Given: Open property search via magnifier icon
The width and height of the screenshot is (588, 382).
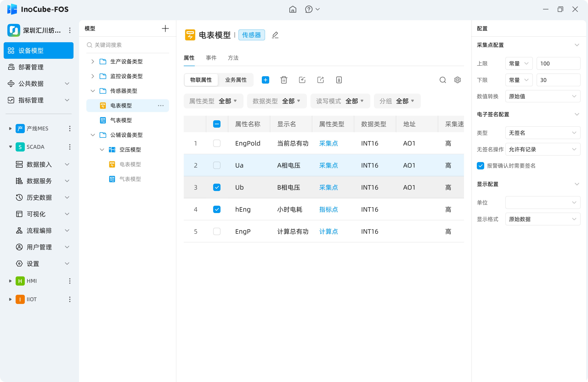Looking at the screenshot, I should 443,80.
